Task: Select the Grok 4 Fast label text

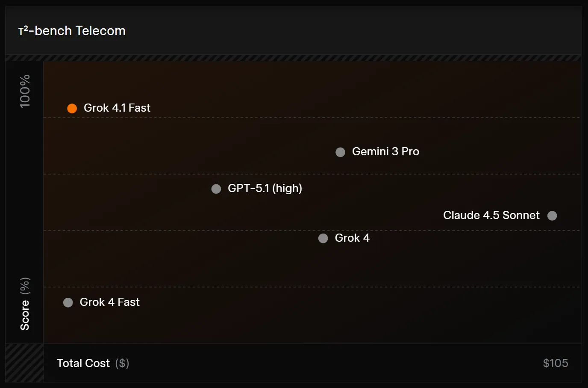Action: point(109,302)
